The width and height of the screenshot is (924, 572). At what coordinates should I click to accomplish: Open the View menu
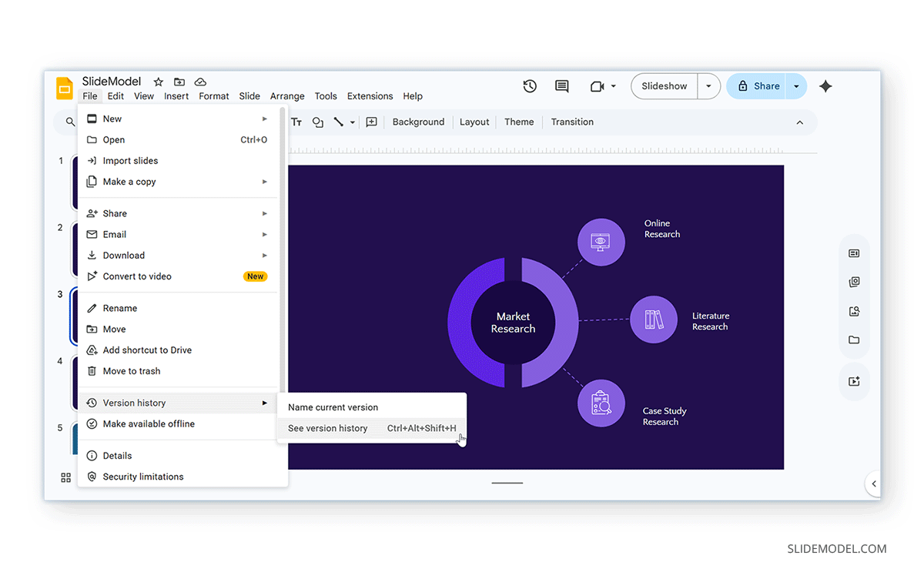(144, 96)
